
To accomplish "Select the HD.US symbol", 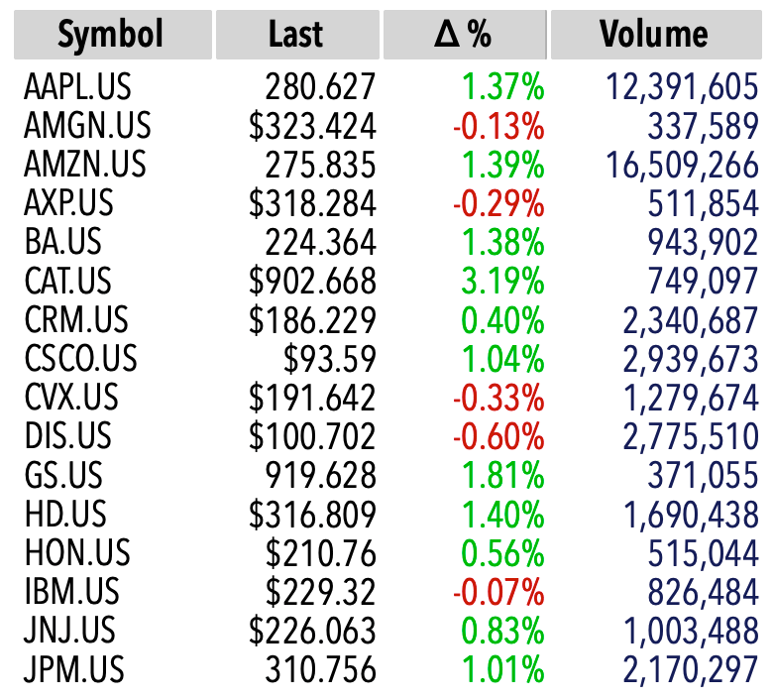I will (65, 514).
